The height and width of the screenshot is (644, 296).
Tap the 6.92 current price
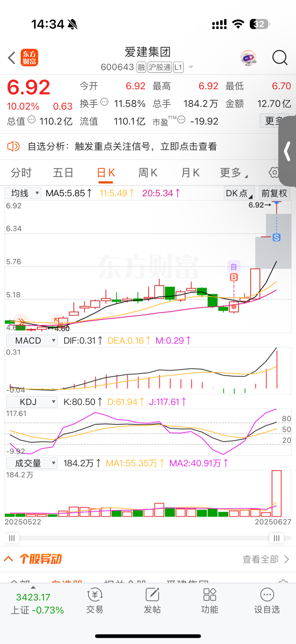tap(29, 87)
